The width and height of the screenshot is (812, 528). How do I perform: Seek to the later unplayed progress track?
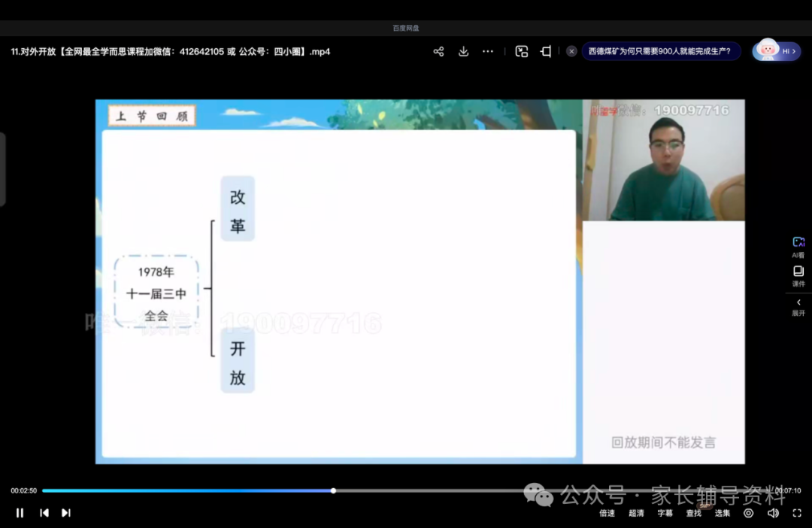point(554,490)
